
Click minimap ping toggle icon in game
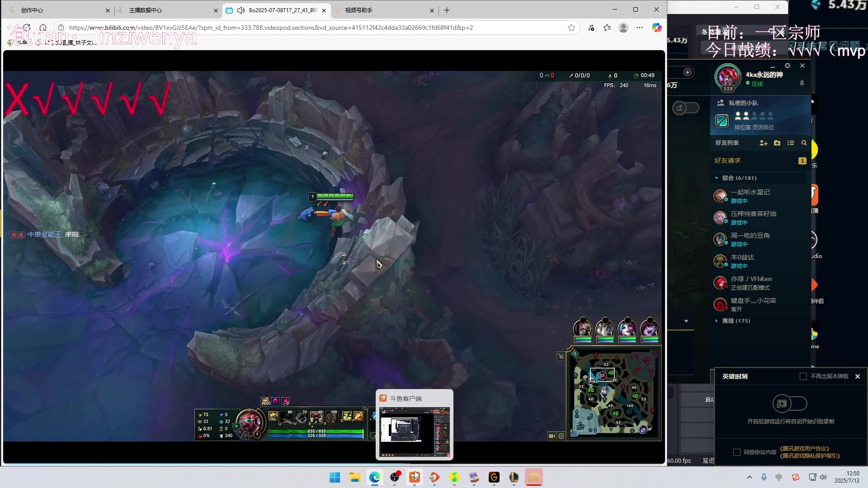[561, 356]
